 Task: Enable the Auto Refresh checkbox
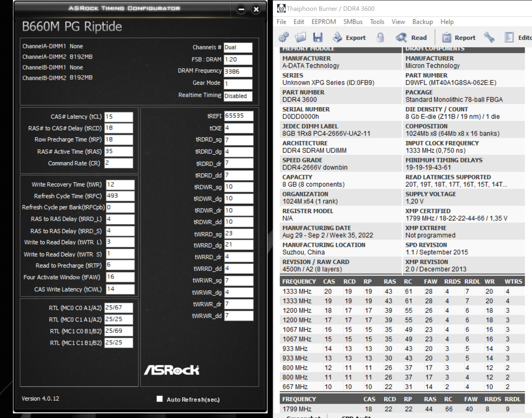click(x=160, y=399)
